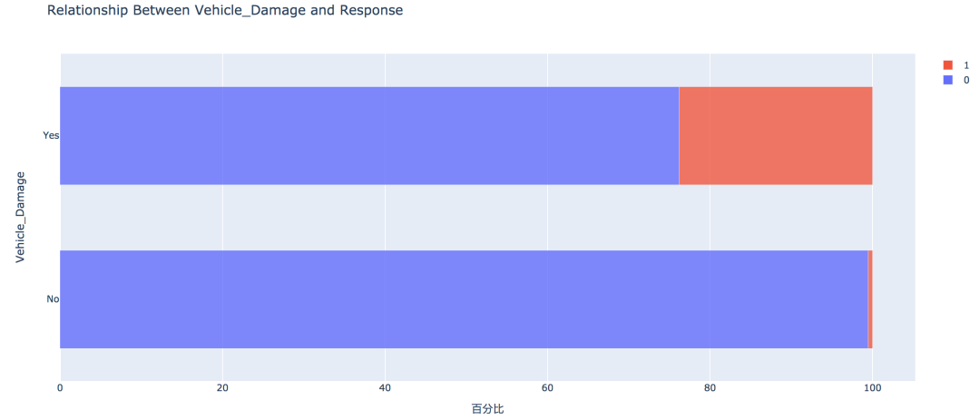This screenshot has height=420, width=980.
Task: Select the blue segment of Yes bar
Action: coord(368,135)
